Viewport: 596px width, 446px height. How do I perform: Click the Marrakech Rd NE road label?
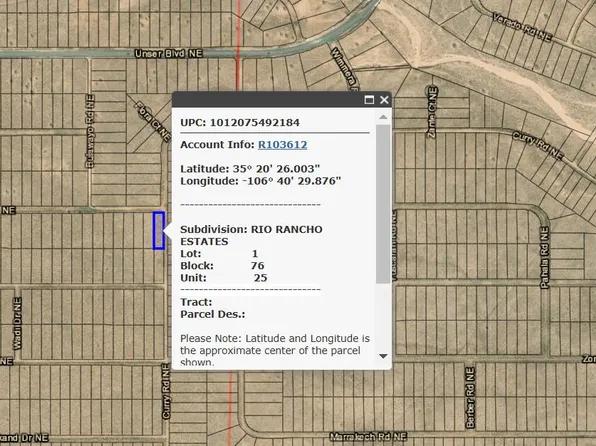click(368, 436)
